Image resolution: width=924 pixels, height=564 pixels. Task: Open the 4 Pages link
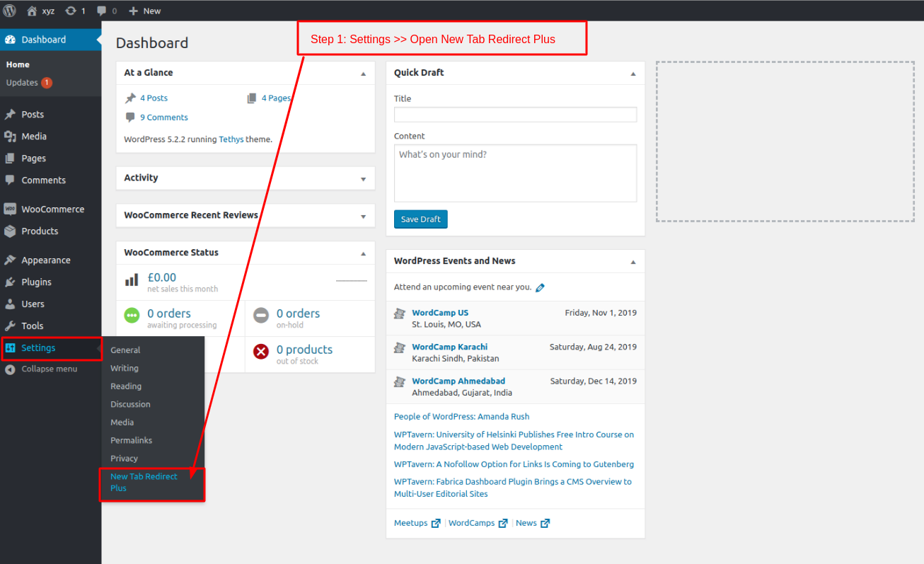(x=276, y=98)
